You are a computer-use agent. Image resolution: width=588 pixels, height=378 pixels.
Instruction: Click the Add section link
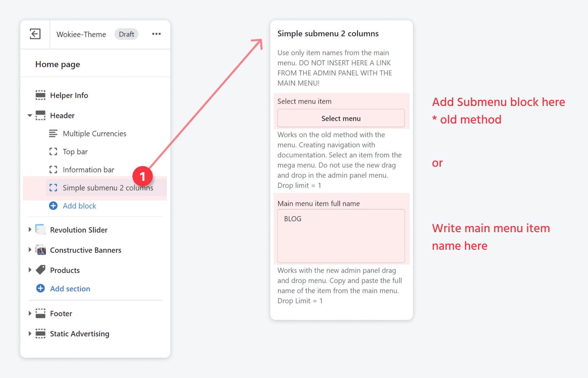(70, 289)
